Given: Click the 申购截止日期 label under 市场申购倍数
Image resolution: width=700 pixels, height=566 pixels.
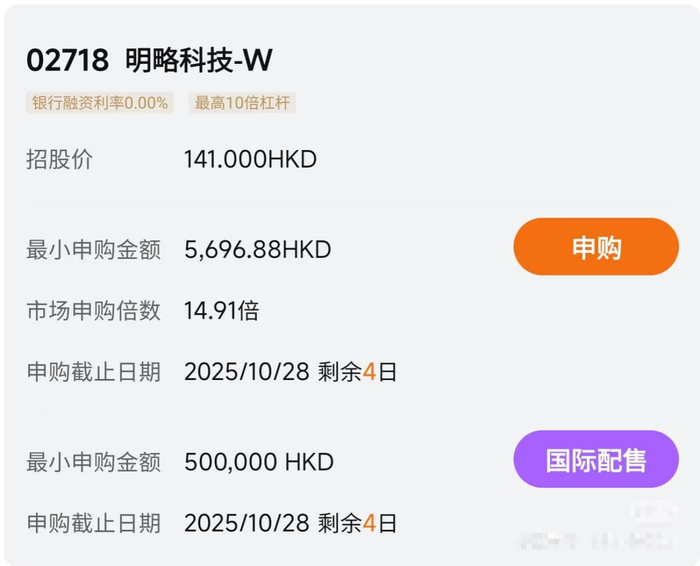Looking at the screenshot, I should click(x=93, y=372).
